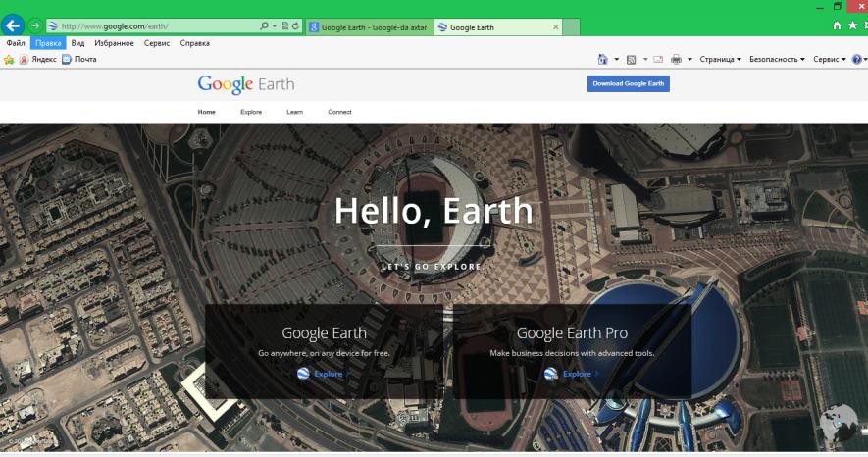The height and width of the screenshot is (457, 868).
Task: Click the add-to-favorites-bar star icon
Action: point(9,59)
